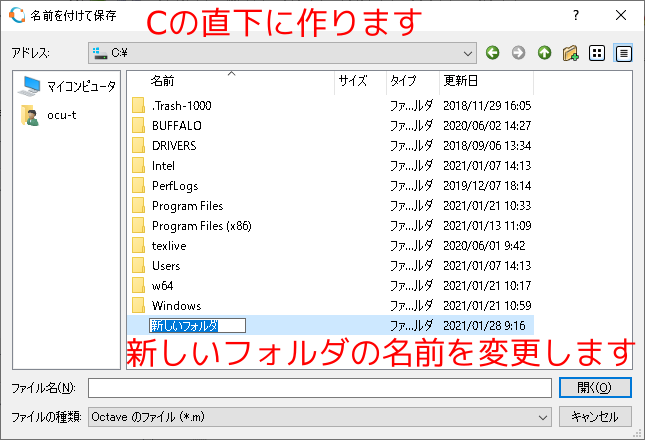
Task: Click the 開く(O) button
Action: (x=595, y=388)
